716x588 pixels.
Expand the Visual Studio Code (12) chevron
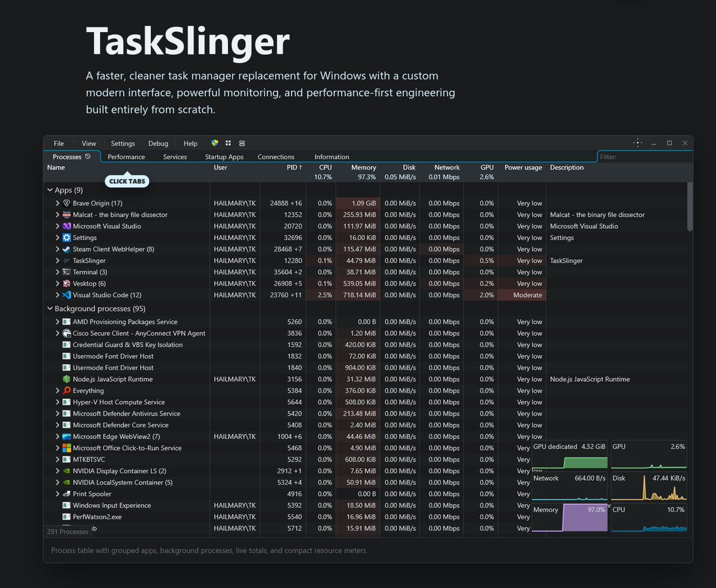[x=58, y=295]
